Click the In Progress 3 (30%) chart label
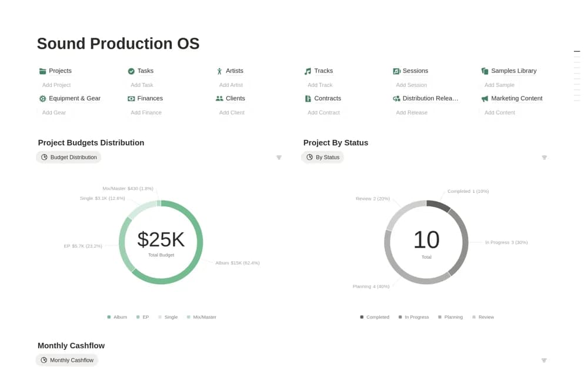 (x=506, y=242)
